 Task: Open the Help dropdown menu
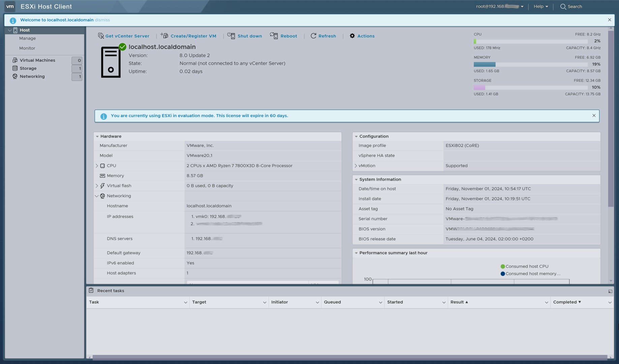click(541, 6)
